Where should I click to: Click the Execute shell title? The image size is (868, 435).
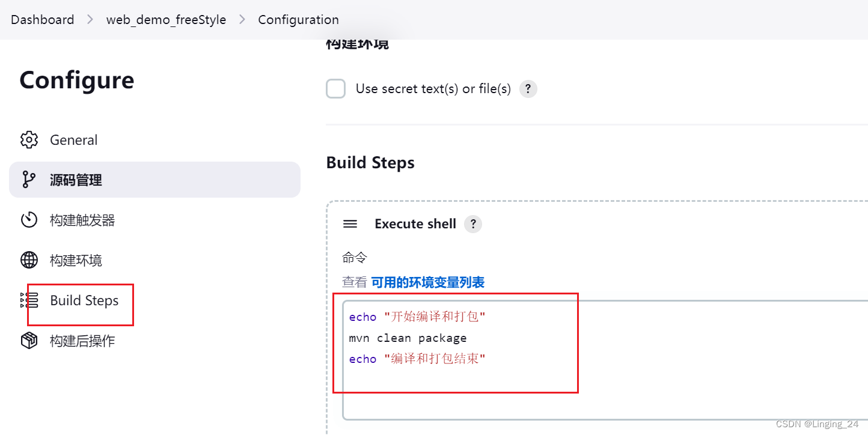(415, 224)
